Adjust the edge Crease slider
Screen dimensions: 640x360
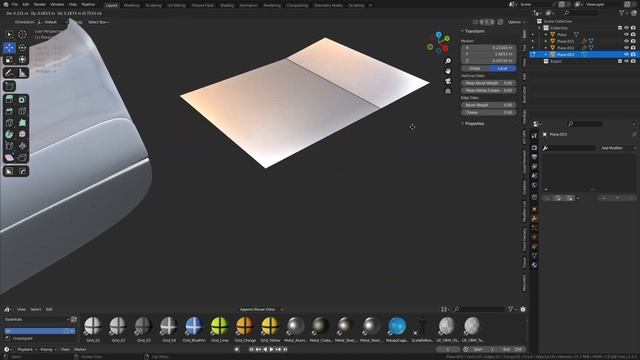(x=489, y=112)
